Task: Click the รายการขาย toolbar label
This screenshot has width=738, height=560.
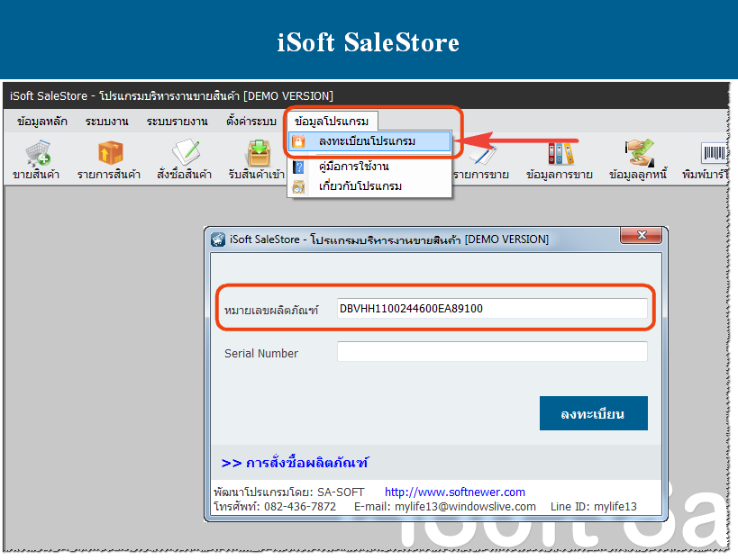Action: pyautogui.click(x=481, y=175)
